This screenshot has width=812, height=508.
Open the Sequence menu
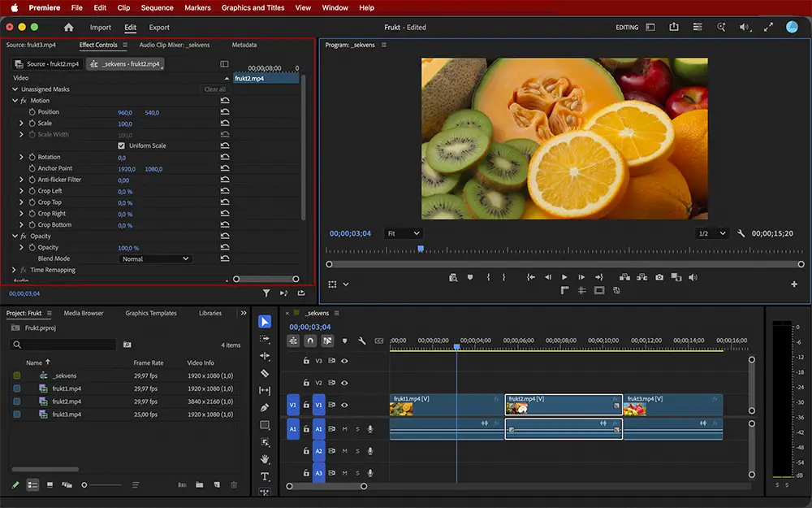tap(157, 8)
